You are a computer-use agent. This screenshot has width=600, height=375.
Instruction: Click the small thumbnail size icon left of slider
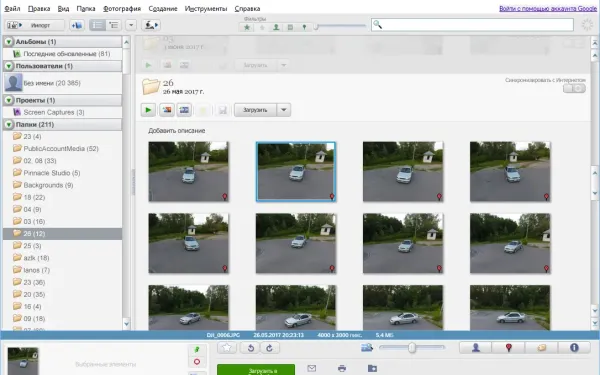coord(367,348)
